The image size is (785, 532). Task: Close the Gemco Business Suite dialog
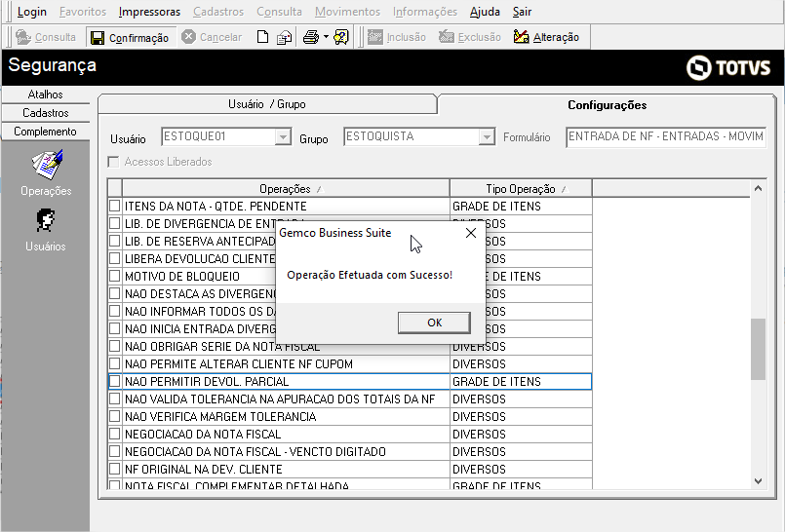(471, 233)
